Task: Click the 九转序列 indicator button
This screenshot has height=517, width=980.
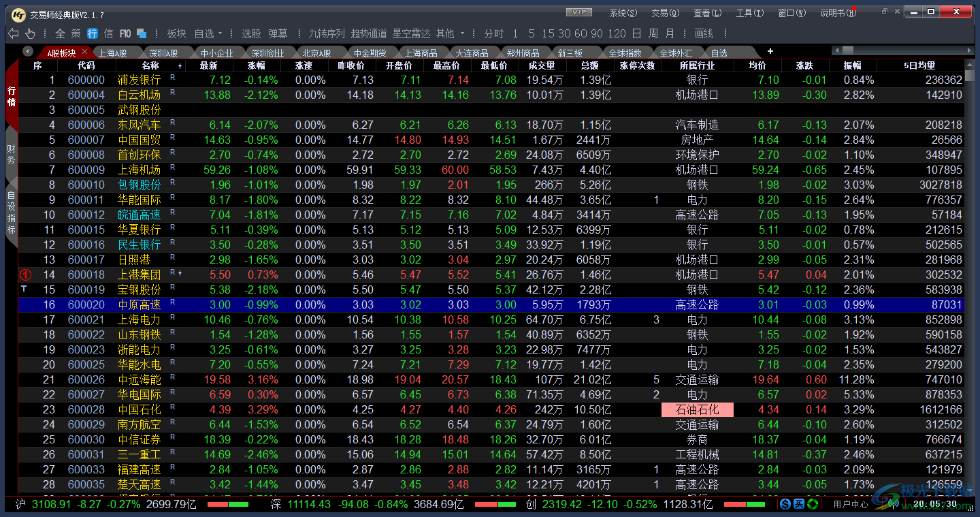Action: (327, 33)
